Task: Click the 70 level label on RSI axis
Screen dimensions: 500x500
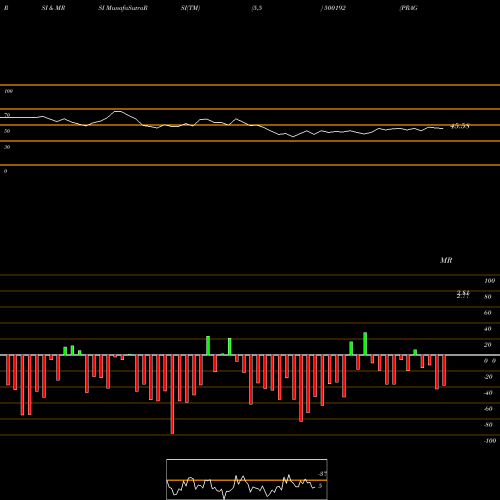Action: (x=7, y=115)
